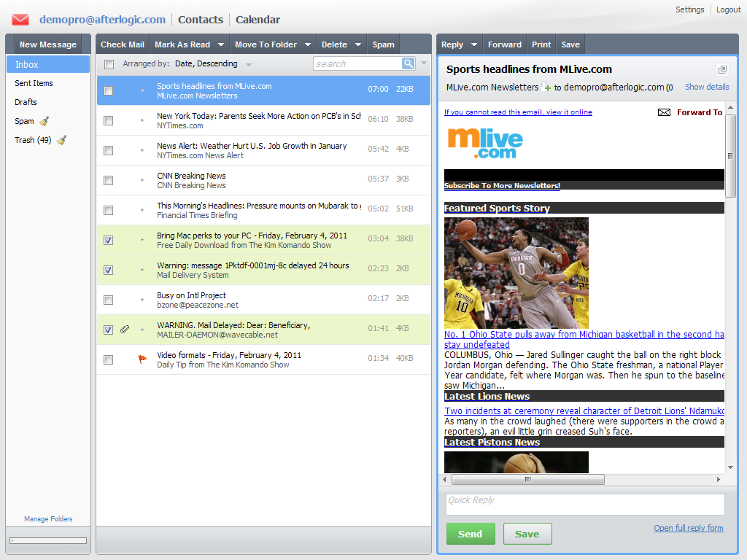Toggle the select-all messages checkbox

point(109,64)
